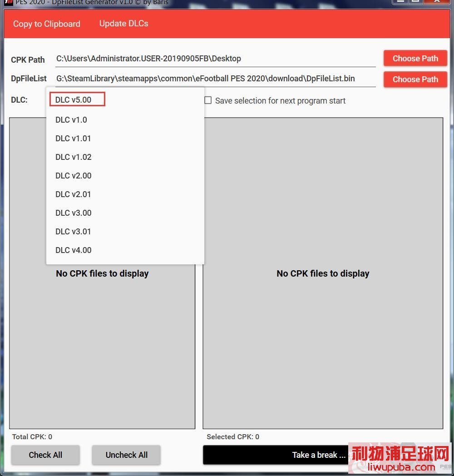This screenshot has width=454, height=476.
Task: Click the Uncheck All button
Action: 126,455
